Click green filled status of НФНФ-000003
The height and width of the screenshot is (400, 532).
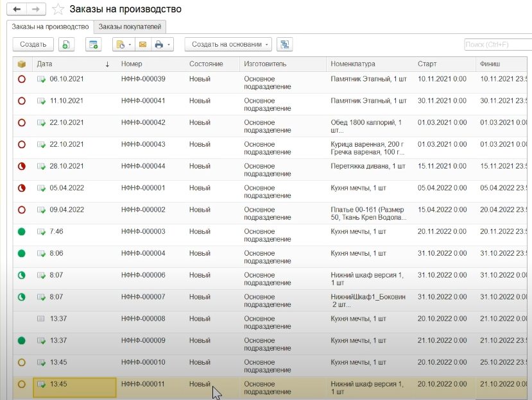click(22, 232)
